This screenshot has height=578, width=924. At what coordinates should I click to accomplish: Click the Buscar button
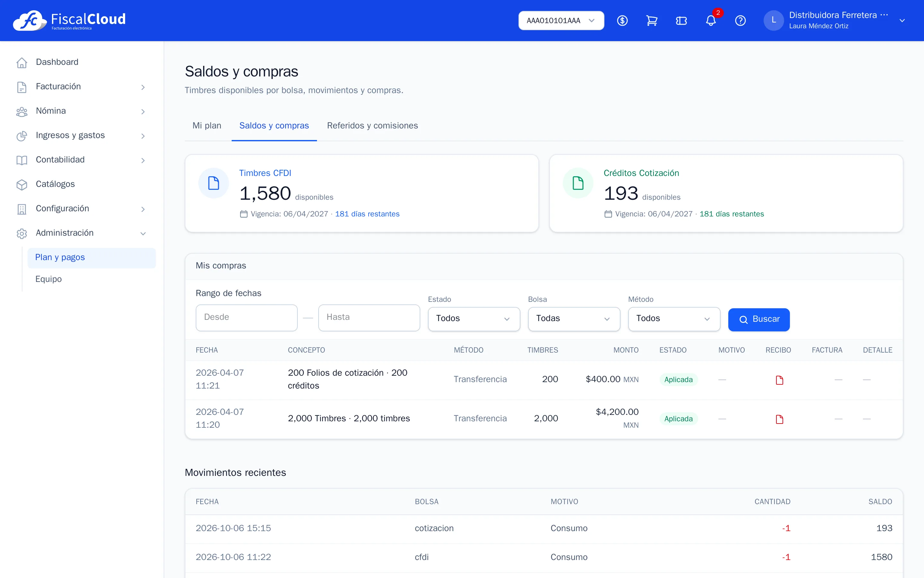coord(759,320)
